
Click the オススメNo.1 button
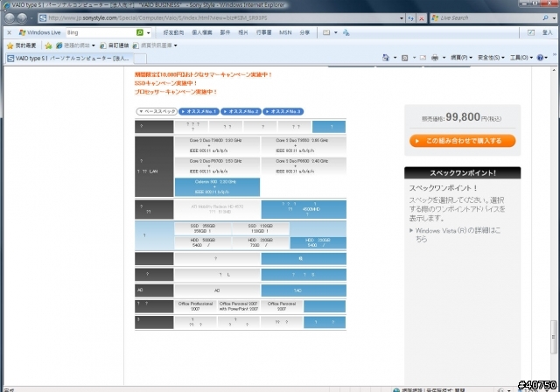(199, 111)
